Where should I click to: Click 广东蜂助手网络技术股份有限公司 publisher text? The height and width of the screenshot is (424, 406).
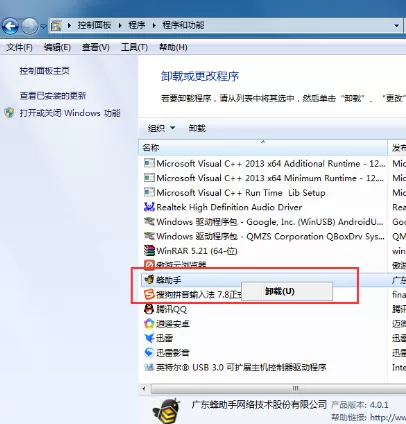[x=259, y=405]
